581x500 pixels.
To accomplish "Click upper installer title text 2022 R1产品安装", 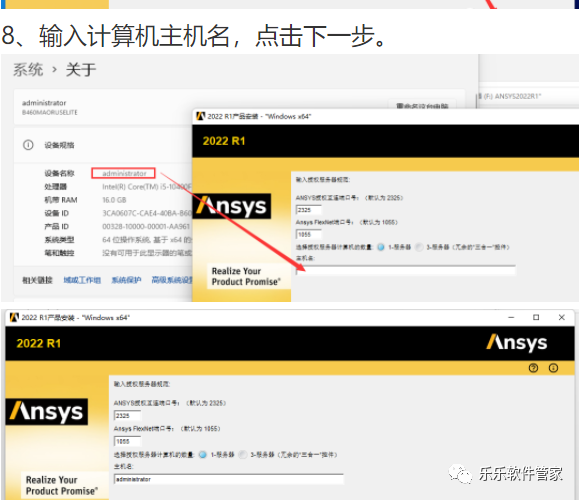I will point(259,116).
